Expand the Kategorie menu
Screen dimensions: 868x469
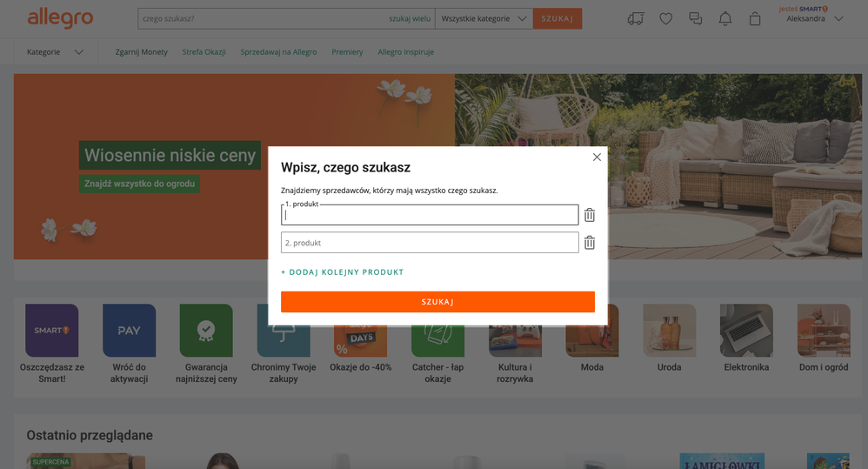pyautogui.click(x=55, y=52)
